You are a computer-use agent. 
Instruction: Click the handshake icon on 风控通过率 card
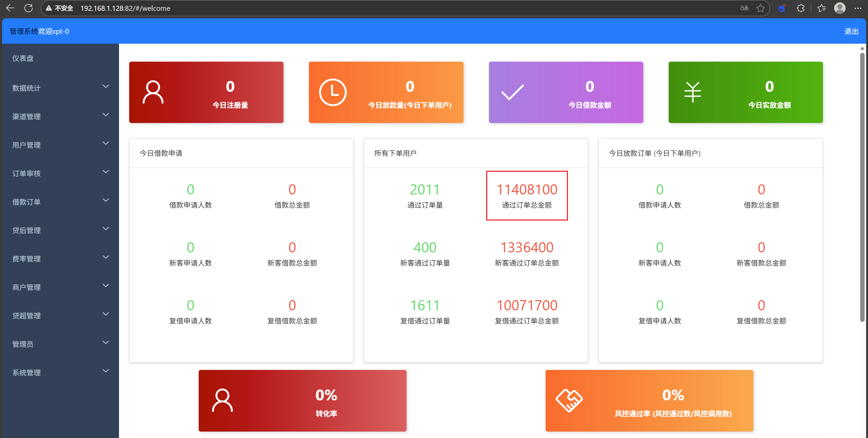point(569,400)
